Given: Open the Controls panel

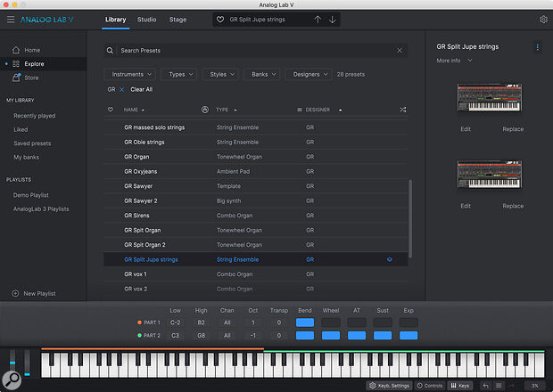Looking at the screenshot, I should coord(430,386).
